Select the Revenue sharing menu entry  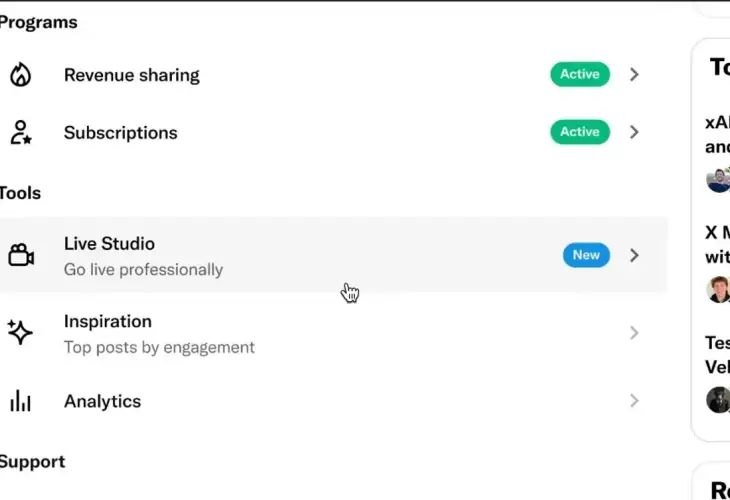(x=132, y=75)
